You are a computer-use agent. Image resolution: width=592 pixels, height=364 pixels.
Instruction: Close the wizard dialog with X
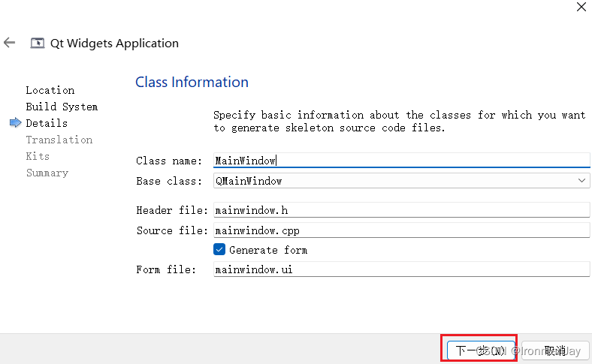coord(581,7)
